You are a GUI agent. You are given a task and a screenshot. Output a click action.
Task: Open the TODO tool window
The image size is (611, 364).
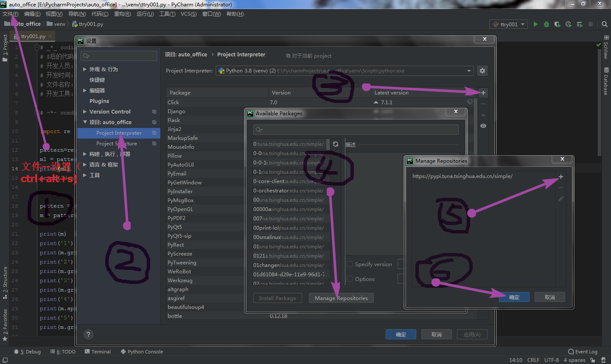(63, 352)
